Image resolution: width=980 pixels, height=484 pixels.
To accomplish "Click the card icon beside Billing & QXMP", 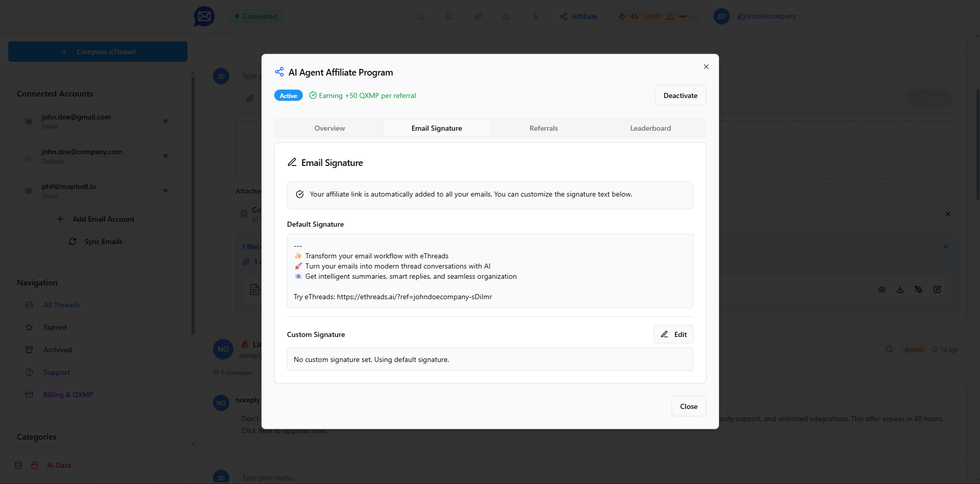I will [x=29, y=395].
